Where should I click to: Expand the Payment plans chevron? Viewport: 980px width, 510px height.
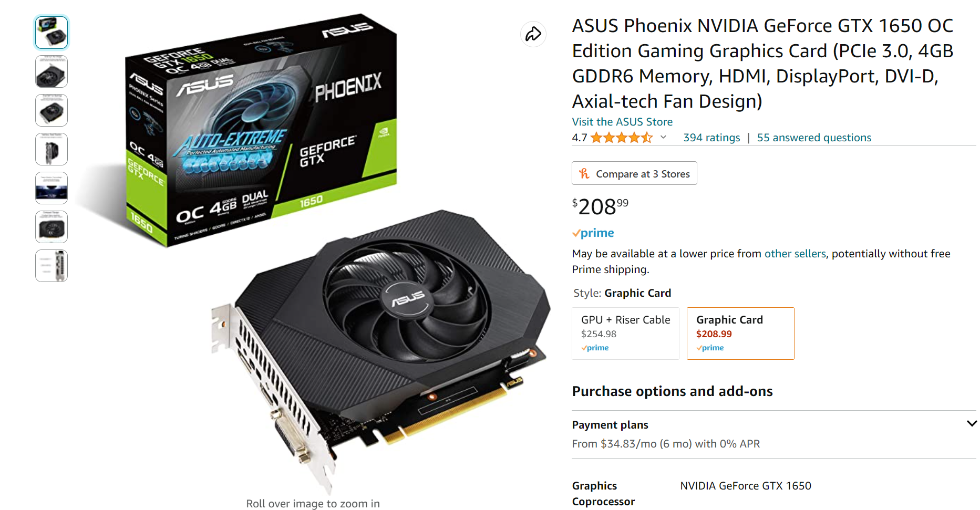(972, 423)
